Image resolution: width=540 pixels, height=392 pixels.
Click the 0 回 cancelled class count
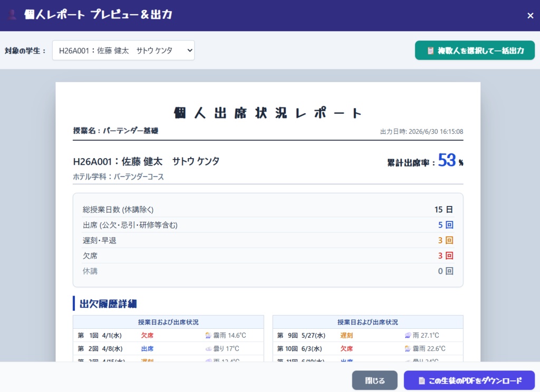(x=446, y=271)
